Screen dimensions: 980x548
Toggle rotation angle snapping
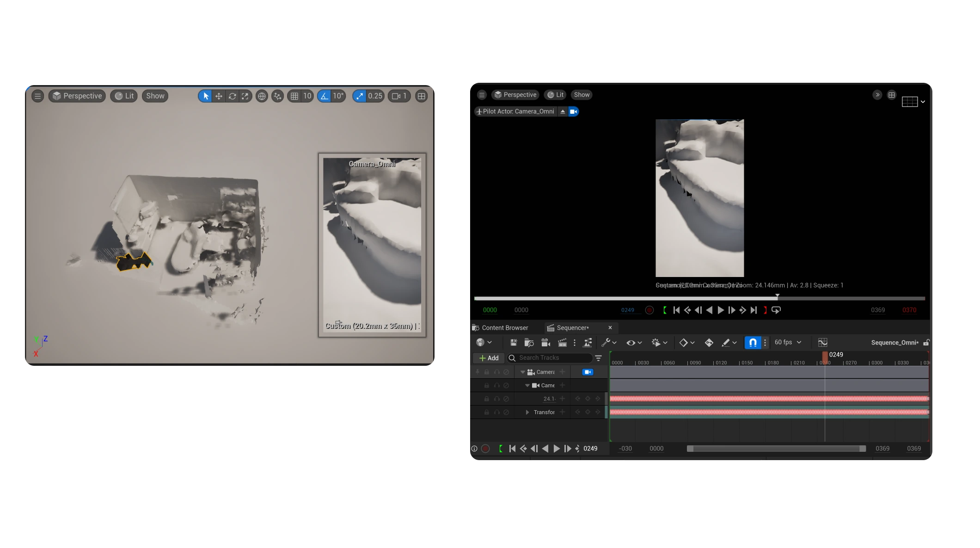(324, 96)
